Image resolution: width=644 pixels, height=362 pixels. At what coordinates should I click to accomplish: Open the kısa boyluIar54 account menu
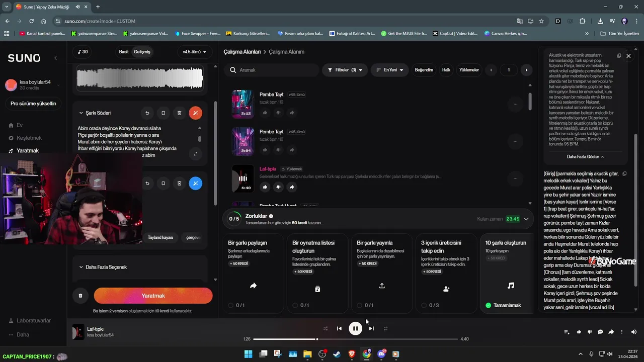[33, 84]
